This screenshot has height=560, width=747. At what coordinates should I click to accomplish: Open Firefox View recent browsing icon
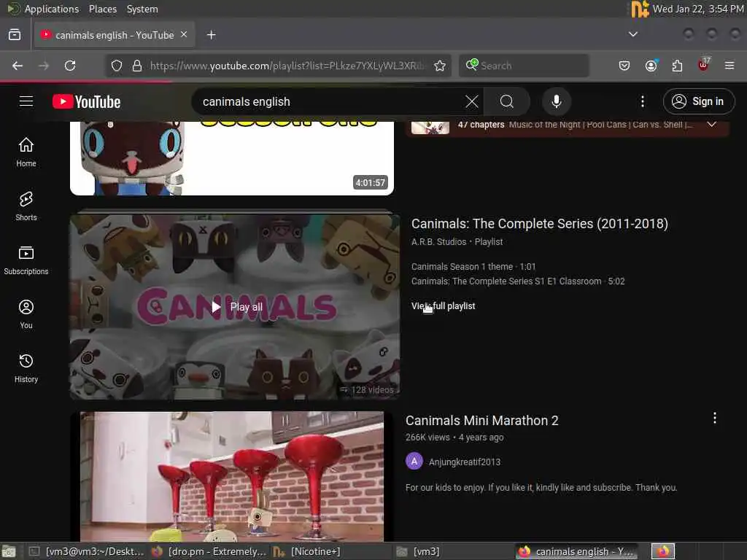tap(15, 35)
